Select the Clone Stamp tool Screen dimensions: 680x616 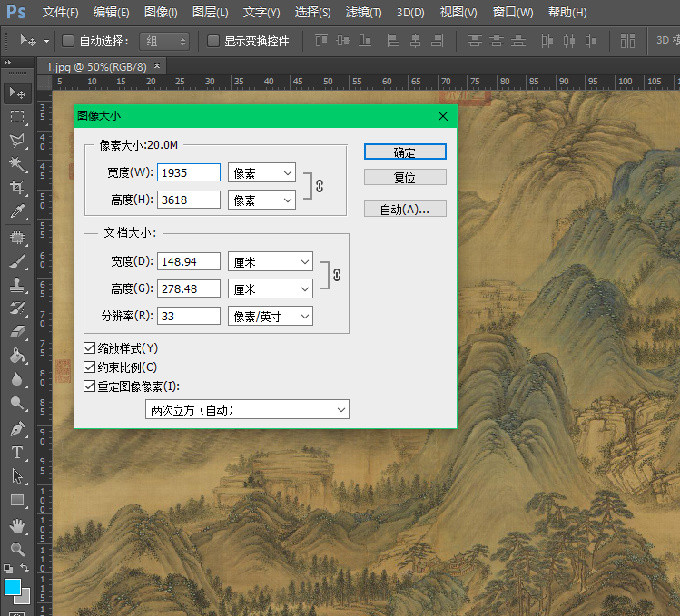[x=17, y=285]
